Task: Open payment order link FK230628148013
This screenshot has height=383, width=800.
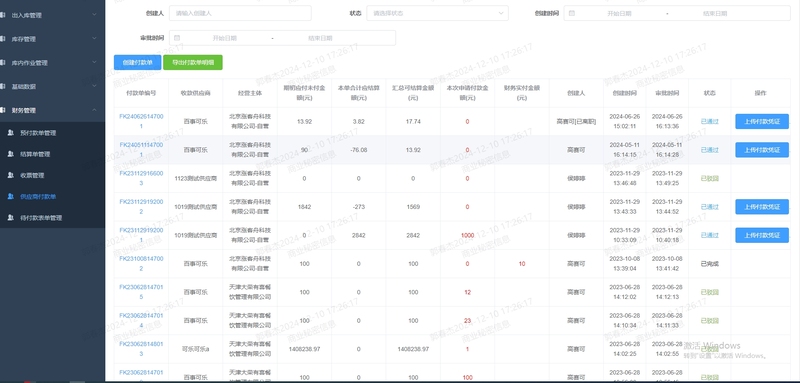Action: 141,349
